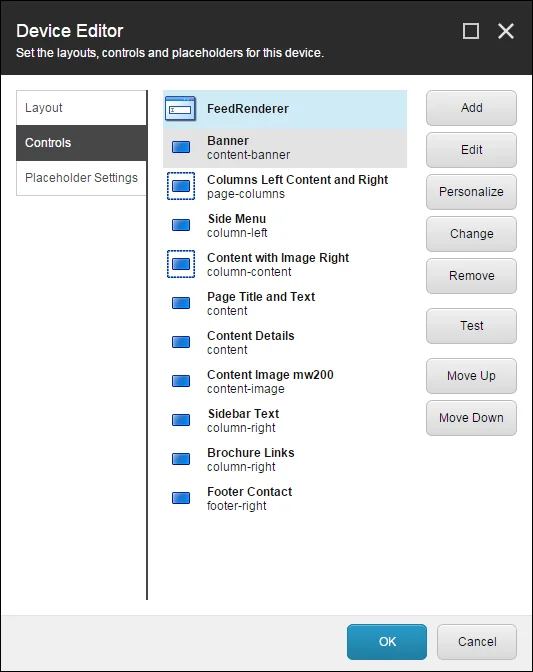Click content under Page Title and Text

click(x=227, y=311)
